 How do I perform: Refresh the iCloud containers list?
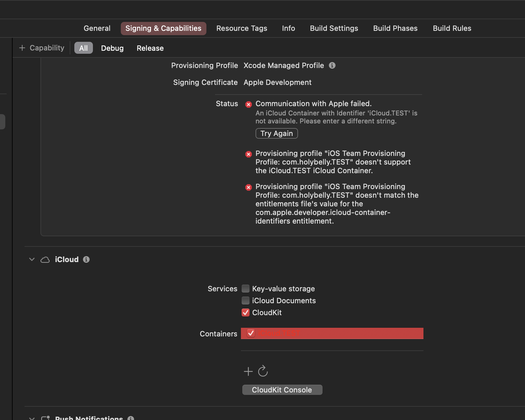click(263, 371)
